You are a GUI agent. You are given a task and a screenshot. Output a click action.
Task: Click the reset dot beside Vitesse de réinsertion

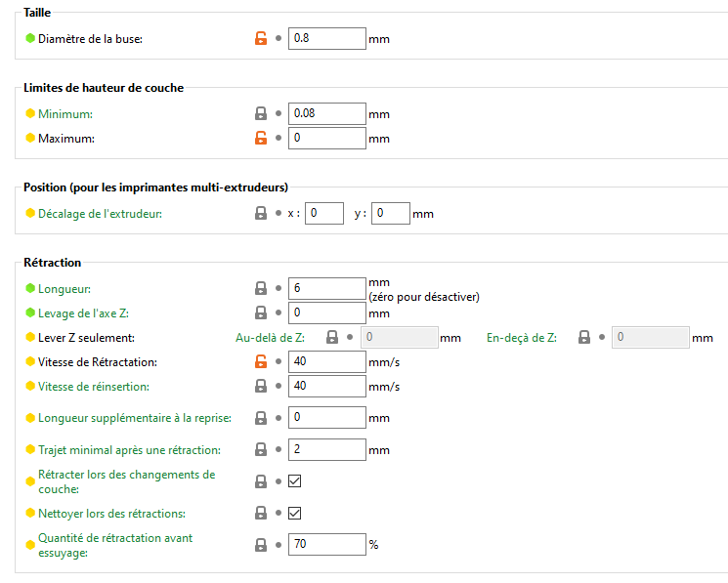pyautogui.click(x=278, y=386)
